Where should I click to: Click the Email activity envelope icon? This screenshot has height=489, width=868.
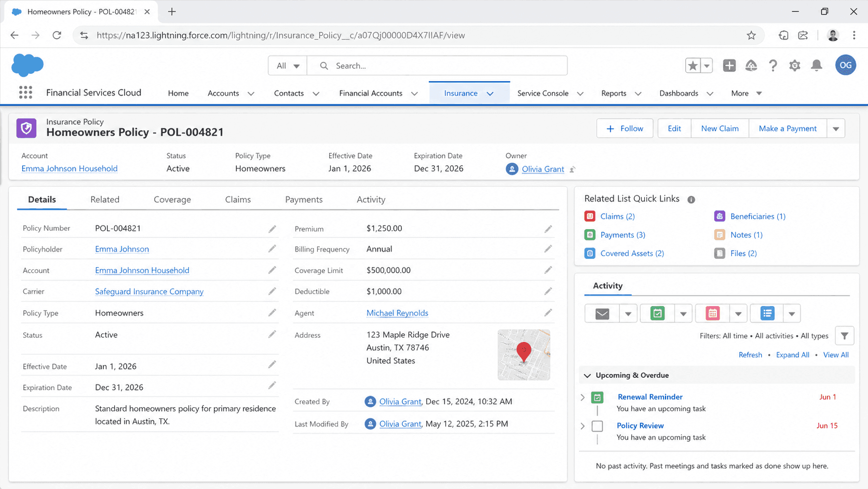tap(602, 313)
